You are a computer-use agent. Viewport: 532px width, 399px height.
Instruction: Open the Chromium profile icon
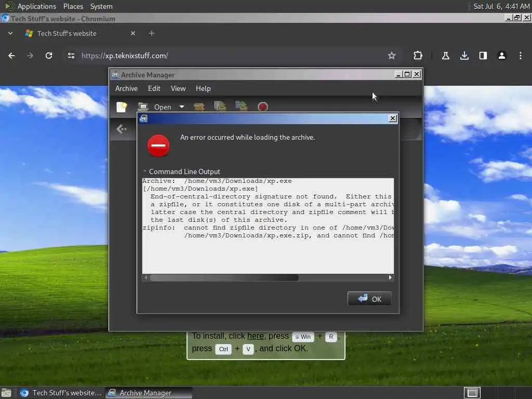click(501, 56)
